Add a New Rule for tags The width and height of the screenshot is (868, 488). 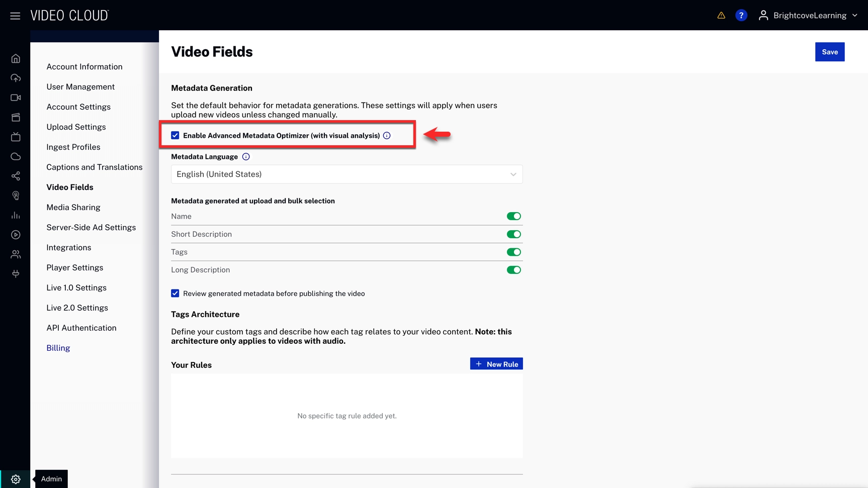pyautogui.click(x=496, y=364)
